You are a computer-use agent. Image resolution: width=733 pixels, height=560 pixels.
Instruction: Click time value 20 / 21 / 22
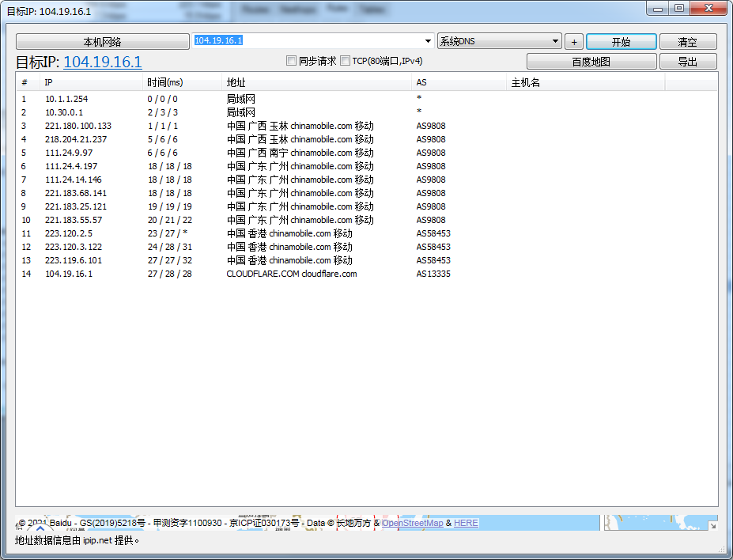(170, 220)
